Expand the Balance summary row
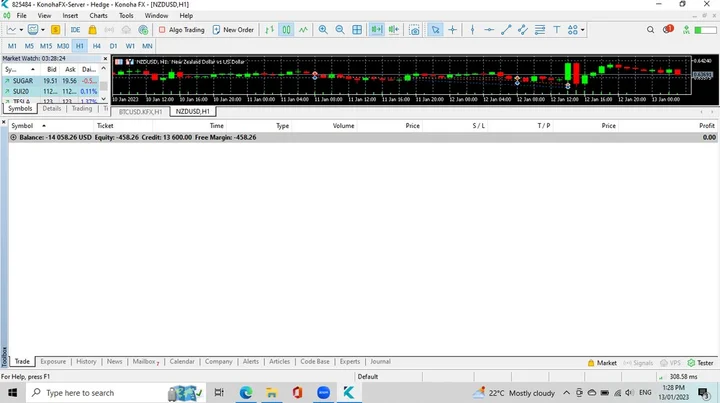This screenshot has height=403, width=720. (13, 137)
